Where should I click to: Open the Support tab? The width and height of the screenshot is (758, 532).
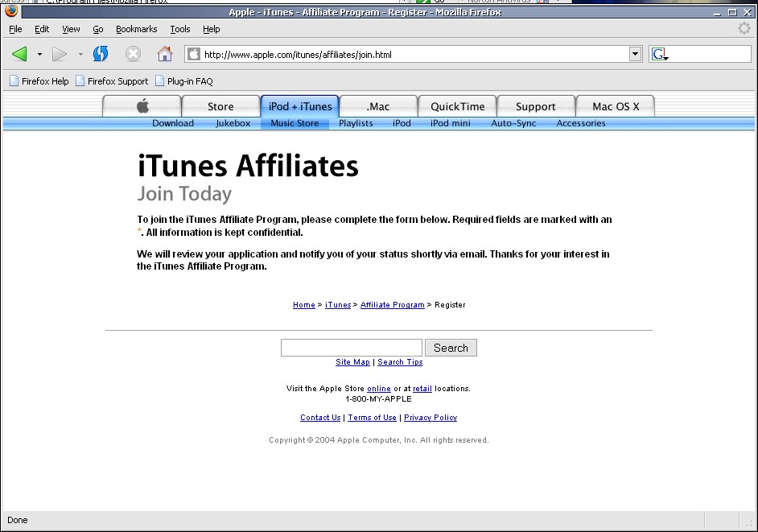[x=536, y=106]
